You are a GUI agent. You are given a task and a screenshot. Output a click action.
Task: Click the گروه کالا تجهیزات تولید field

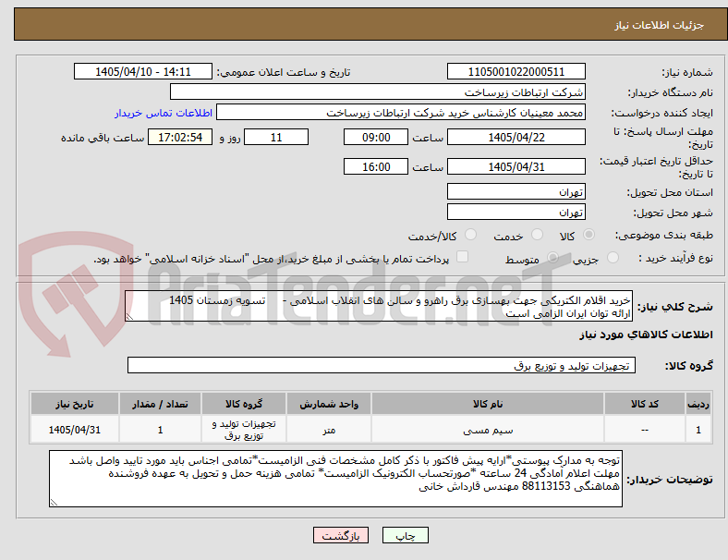382,365
